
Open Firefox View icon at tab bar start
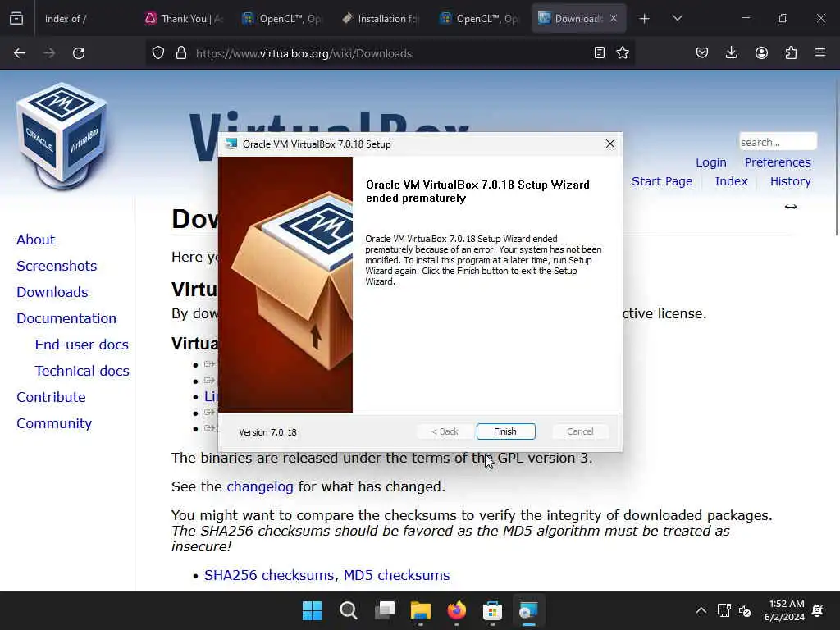coord(16,18)
